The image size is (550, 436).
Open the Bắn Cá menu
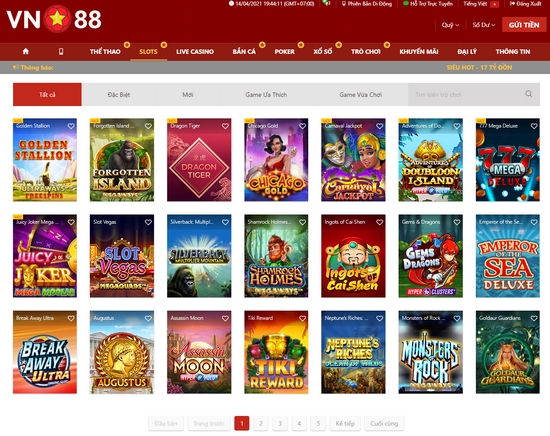point(244,52)
